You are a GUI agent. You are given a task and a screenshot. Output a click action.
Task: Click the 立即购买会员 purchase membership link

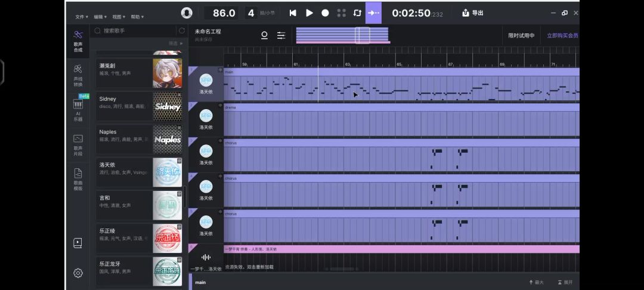click(562, 36)
